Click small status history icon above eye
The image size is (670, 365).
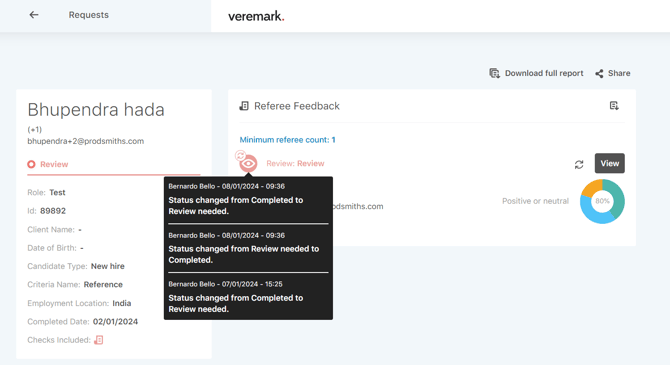[240, 155]
